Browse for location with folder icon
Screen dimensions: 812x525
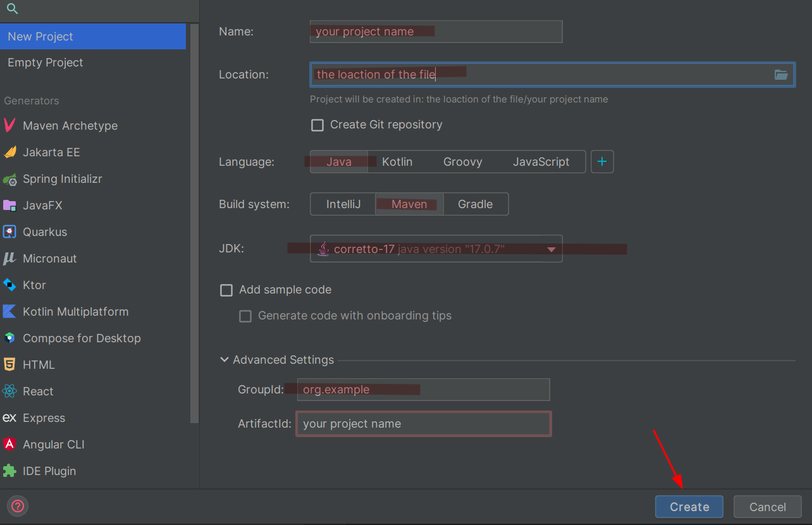pos(781,75)
